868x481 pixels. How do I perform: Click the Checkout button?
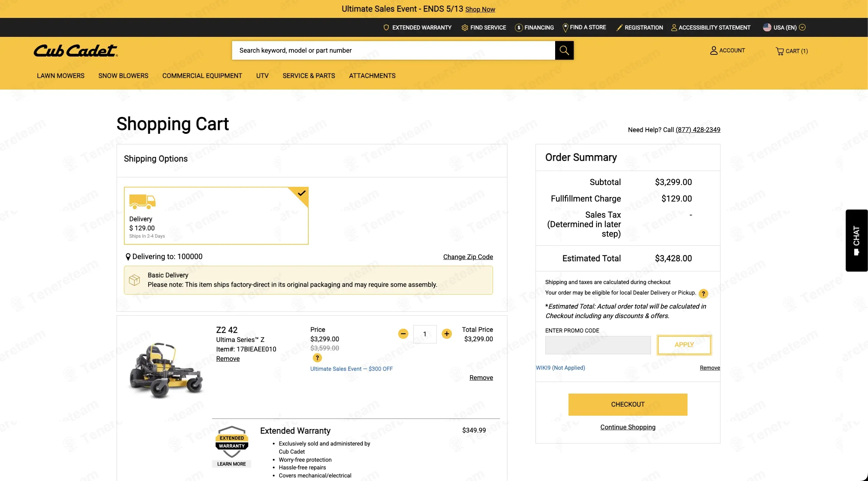coord(628,404)
